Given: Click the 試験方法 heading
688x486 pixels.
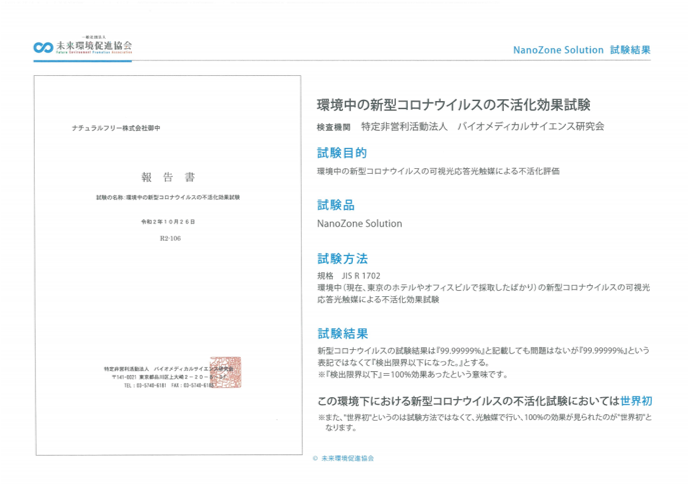Looking at the screenshot, I should [342, 258].
